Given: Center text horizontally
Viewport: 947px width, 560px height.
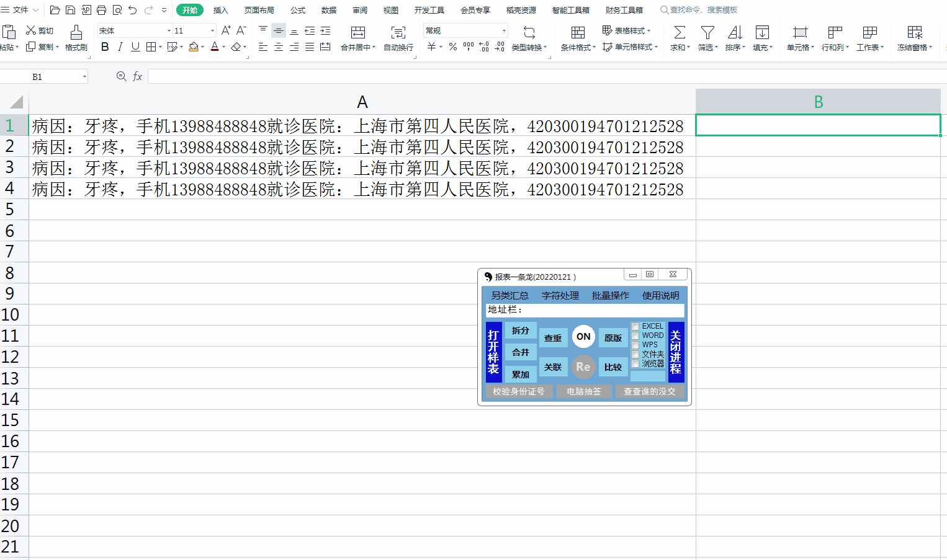Looking at the screenshot, I should (279, 47).
